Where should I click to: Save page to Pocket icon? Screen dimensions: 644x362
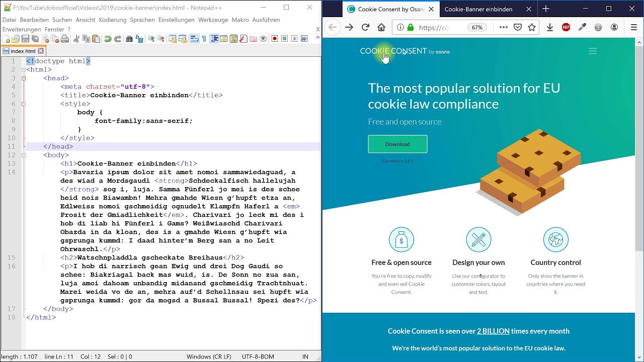click(x=518, y=28)
